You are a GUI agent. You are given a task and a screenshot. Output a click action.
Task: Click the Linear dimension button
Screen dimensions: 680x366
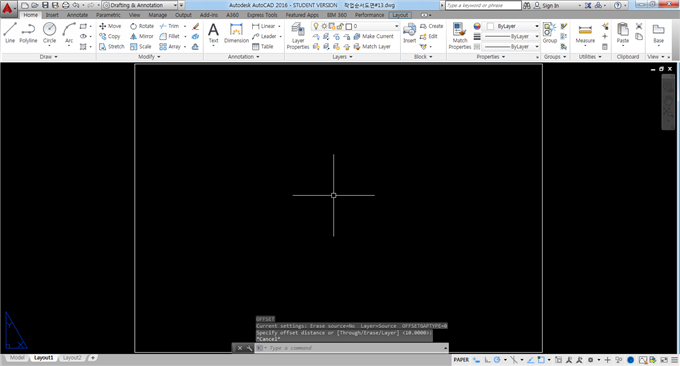click(264, 26)
